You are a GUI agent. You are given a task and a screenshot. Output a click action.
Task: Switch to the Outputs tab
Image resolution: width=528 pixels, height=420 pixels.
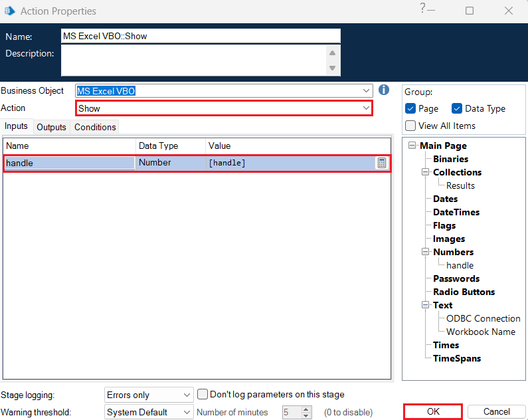point(51,127)
